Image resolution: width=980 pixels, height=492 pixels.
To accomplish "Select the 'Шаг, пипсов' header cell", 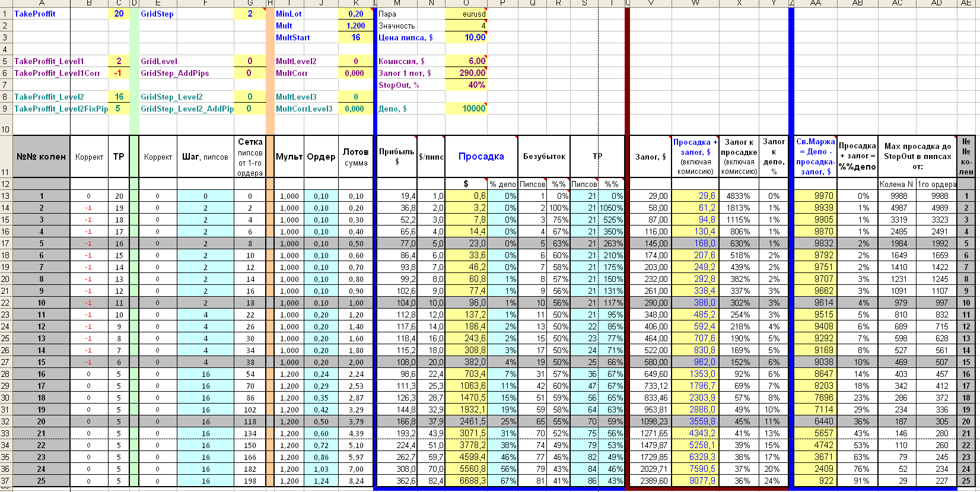I will tap(205, 157).
